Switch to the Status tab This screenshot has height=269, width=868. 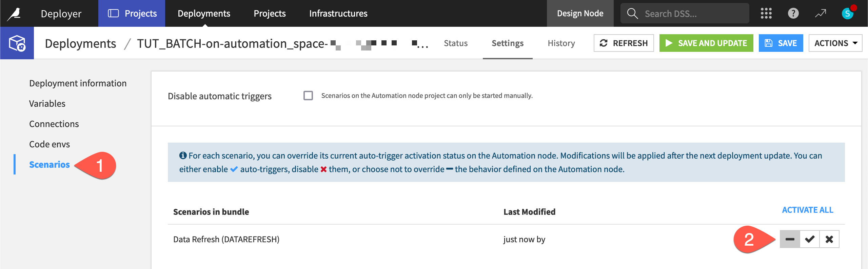[456, 43]
